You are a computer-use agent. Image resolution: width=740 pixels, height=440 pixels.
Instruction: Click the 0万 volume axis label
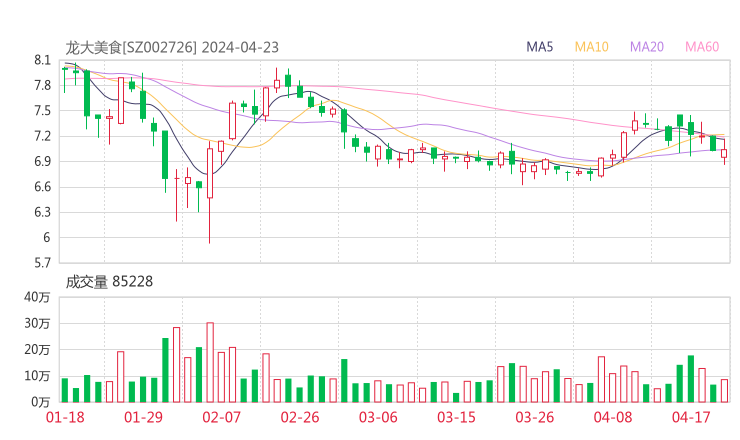[41, 402]
